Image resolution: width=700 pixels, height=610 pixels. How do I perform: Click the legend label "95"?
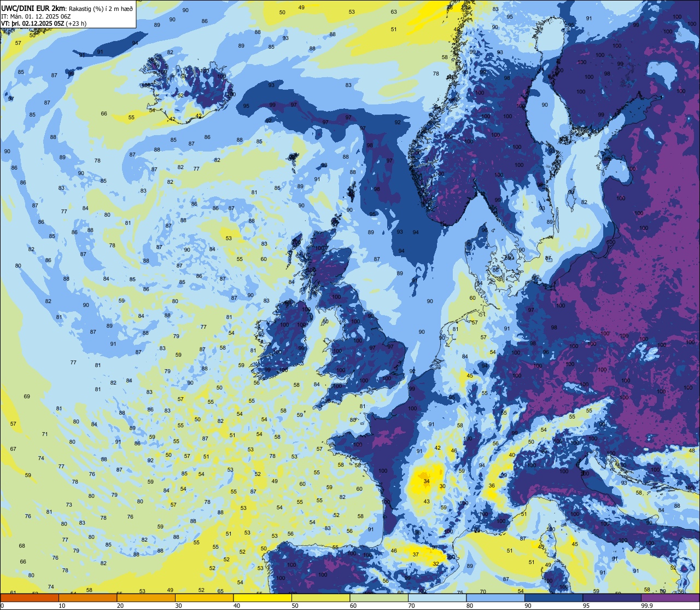click(x=587, y=606)
